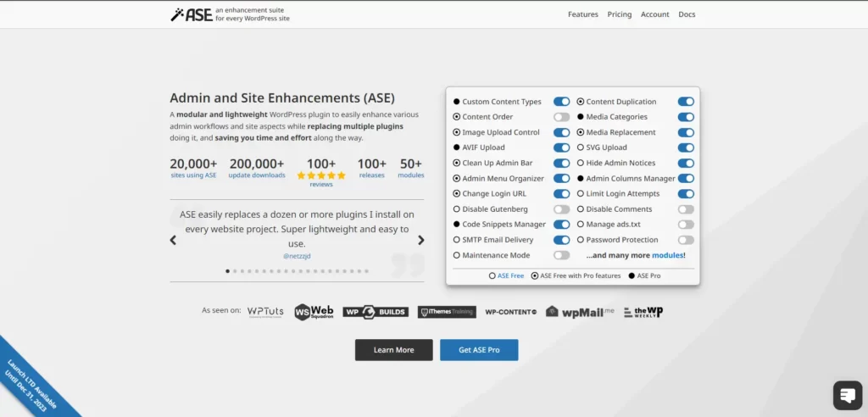Viewport: 868px width, 417px height.
Task: Follow the 'modules' link in panel
Action: coord(667,255)
